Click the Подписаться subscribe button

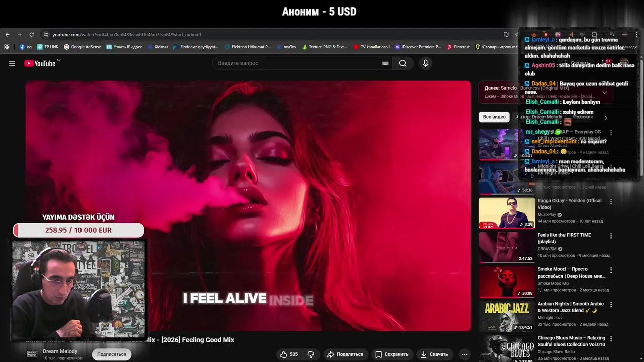[112, 354]
